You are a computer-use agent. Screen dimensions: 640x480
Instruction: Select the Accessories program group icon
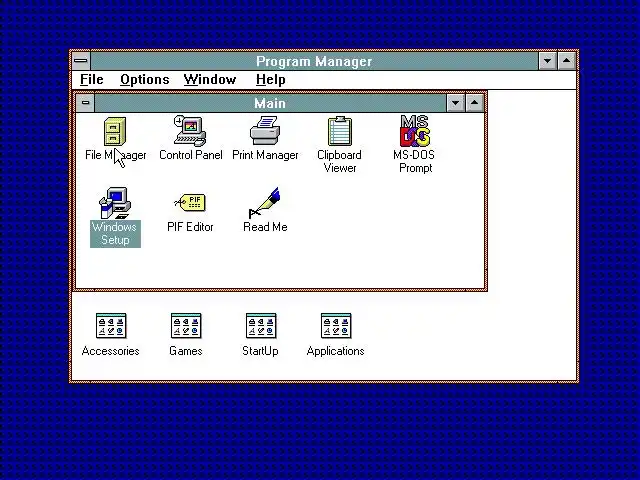(111, 326)
